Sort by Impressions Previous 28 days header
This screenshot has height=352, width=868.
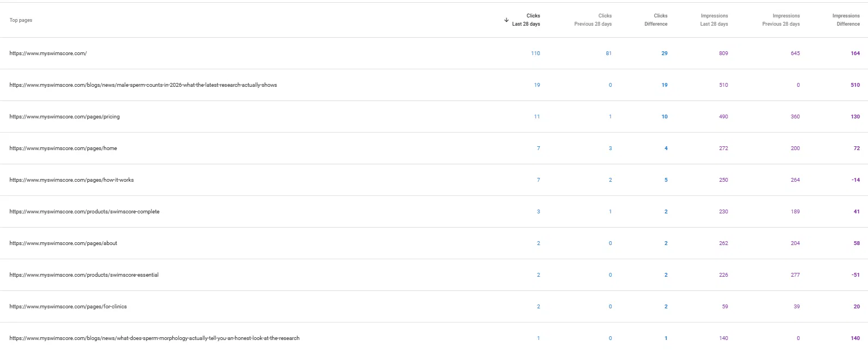(x=781, y=20)
